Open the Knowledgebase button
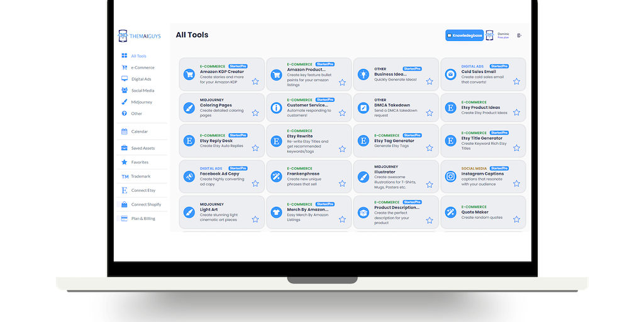Viewport: 644px width, 322px height. click(x=465, y=35)
